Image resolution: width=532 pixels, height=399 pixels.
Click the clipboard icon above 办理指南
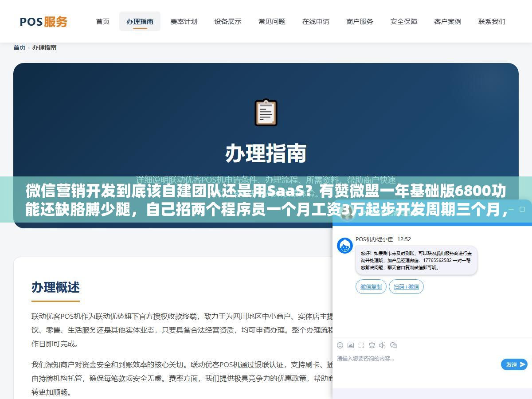click(266, 112)
